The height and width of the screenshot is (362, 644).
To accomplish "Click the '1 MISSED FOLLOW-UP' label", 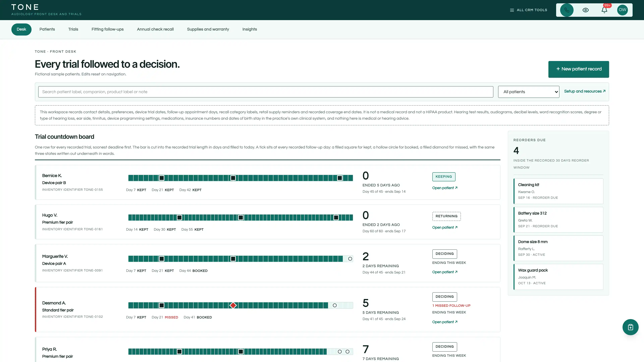I will coord(451,306).
